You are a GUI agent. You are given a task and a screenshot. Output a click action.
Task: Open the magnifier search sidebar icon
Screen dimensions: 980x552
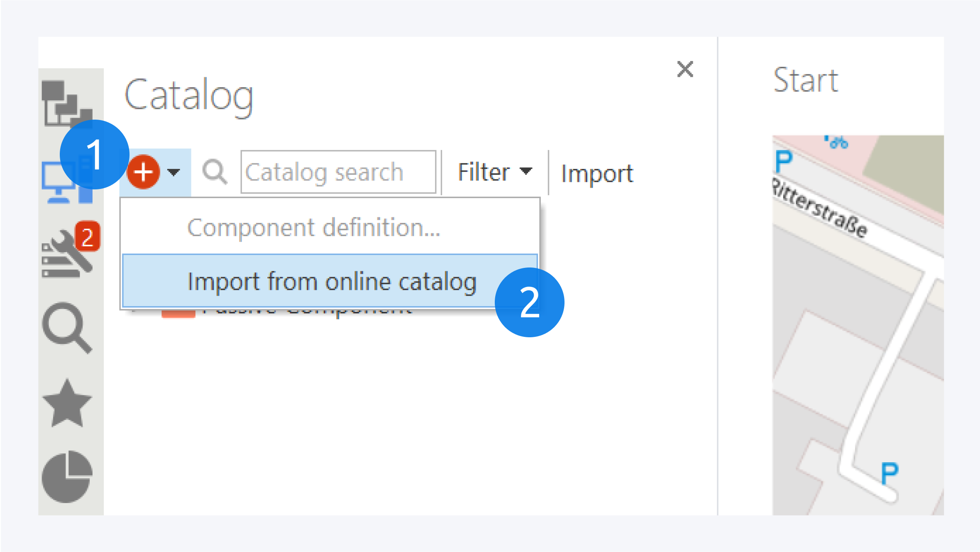click(x=67, y=328)
